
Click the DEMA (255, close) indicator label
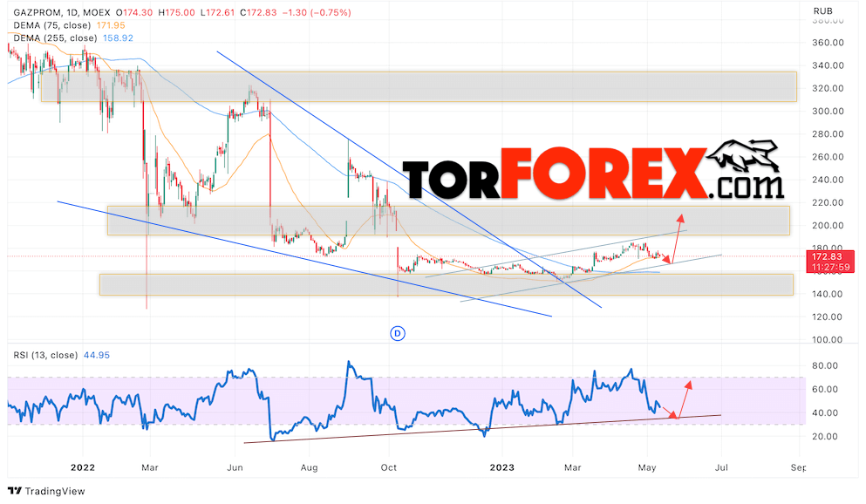point(55,38)
